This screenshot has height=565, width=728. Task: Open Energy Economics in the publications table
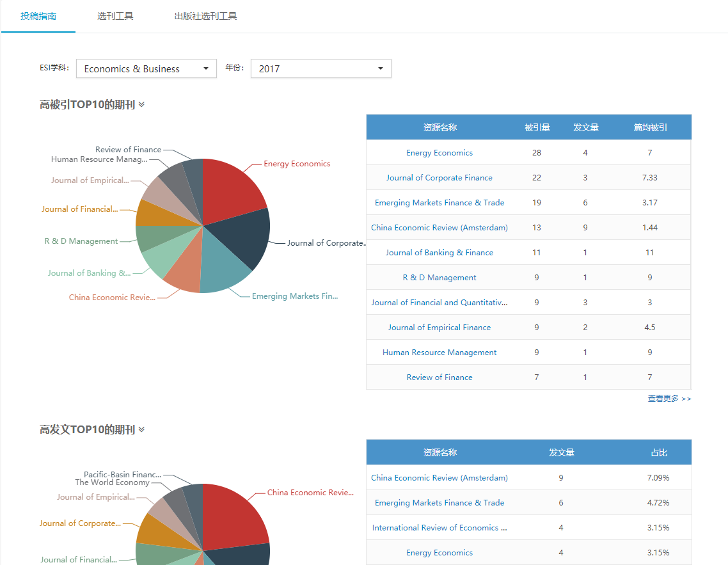(x=439, y=553)
